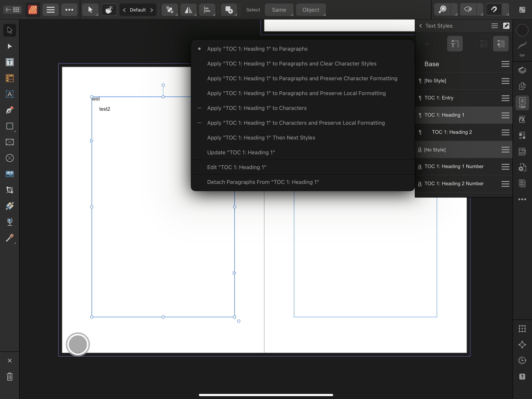Toggle the touch gesture hand mode

coord(109,10)
